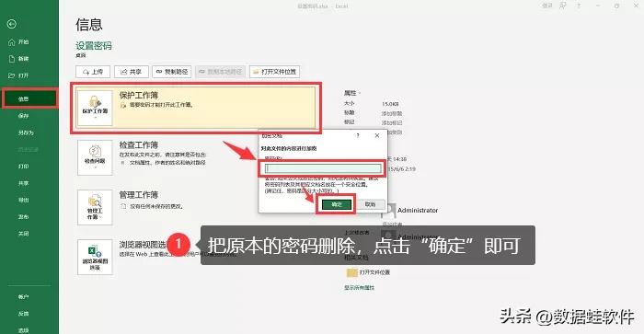Open the 保护工作簿 lock dropdown button
The height and width of the screenshot is (334, 644).
click(95, 108)
